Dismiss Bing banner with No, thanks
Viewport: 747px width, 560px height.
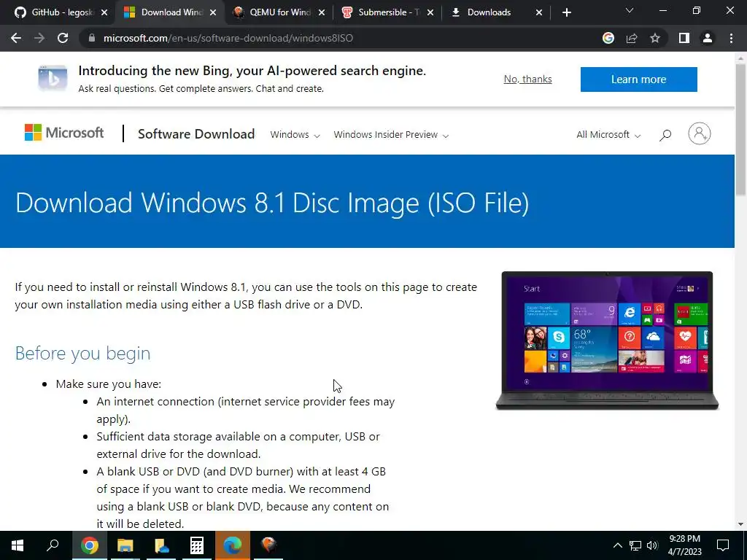(x=528, y=79)
